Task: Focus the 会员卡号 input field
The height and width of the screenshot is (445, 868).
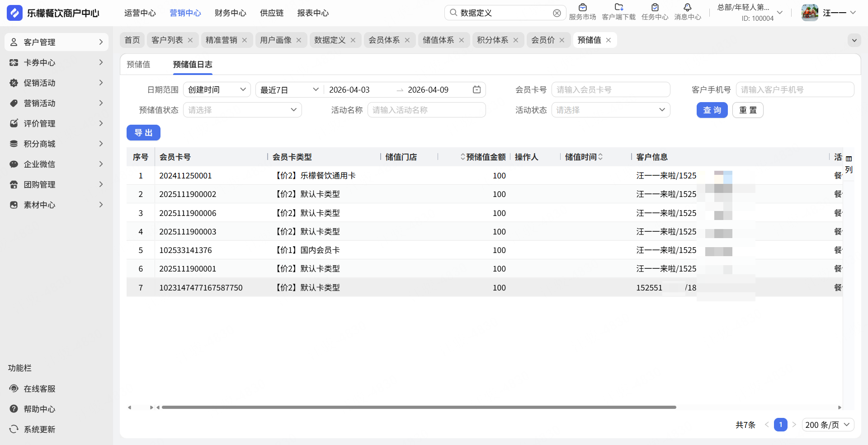Action: click(x=610, y=89)
